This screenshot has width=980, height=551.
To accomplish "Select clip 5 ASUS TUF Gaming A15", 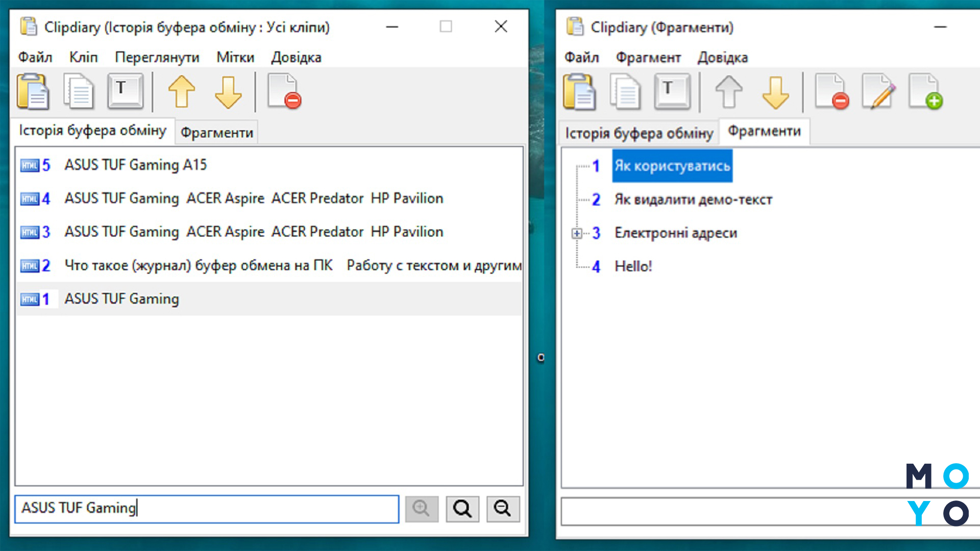I will [x=135, y=165].
